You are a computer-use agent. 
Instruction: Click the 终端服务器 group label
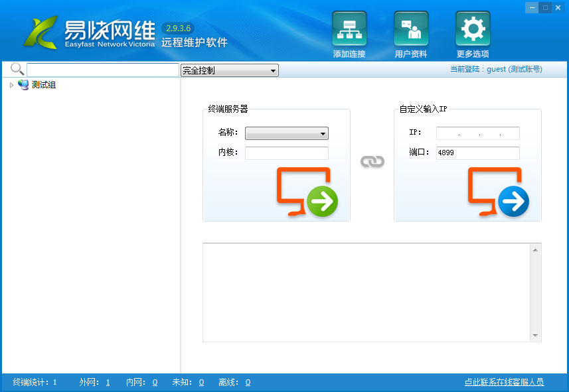point(228,109)
